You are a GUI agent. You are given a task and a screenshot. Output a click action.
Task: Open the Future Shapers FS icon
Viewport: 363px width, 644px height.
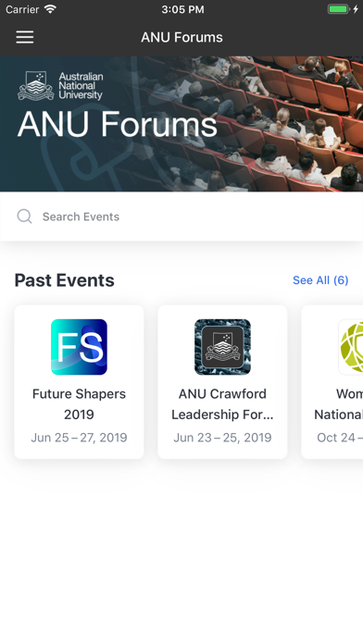pyautogui.click(x=79, y=347)
